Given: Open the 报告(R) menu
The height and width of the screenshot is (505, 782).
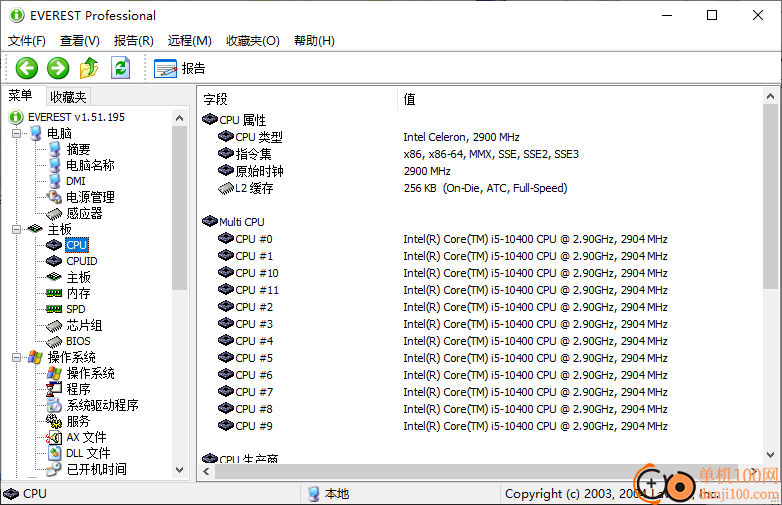Looking at the screenshot, I should 134,41.
